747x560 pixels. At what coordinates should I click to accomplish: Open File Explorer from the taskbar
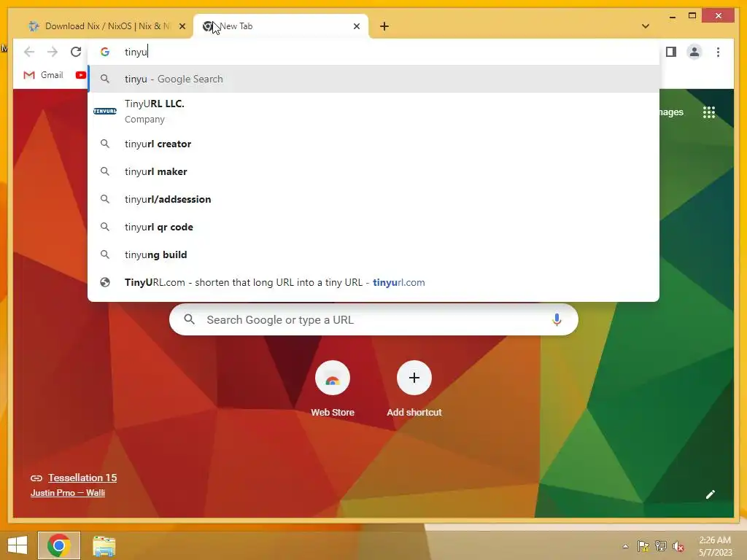pyautogui.click(x=104, y=545)
